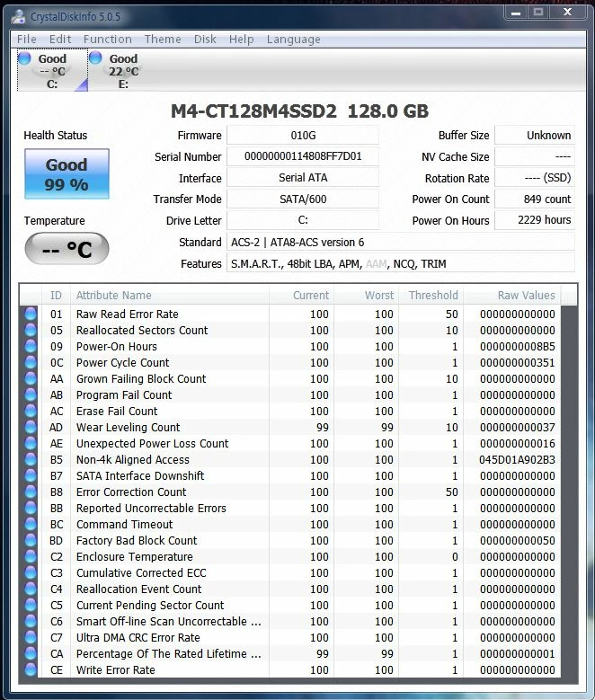
Task: Click the Drive Letter field
Action: coord(303,220)
